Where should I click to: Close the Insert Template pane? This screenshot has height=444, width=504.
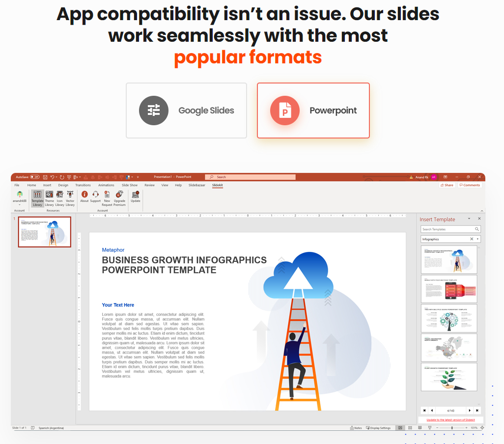[x=479, y=219]
